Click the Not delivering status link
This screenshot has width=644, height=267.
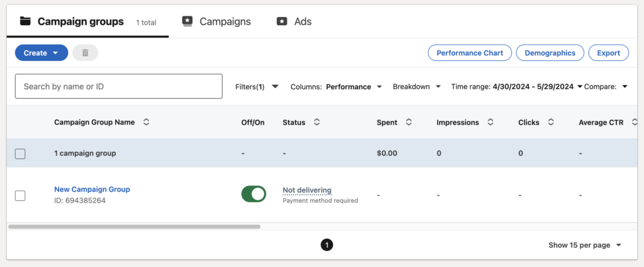pyautogui.click(x=307, y=190)
